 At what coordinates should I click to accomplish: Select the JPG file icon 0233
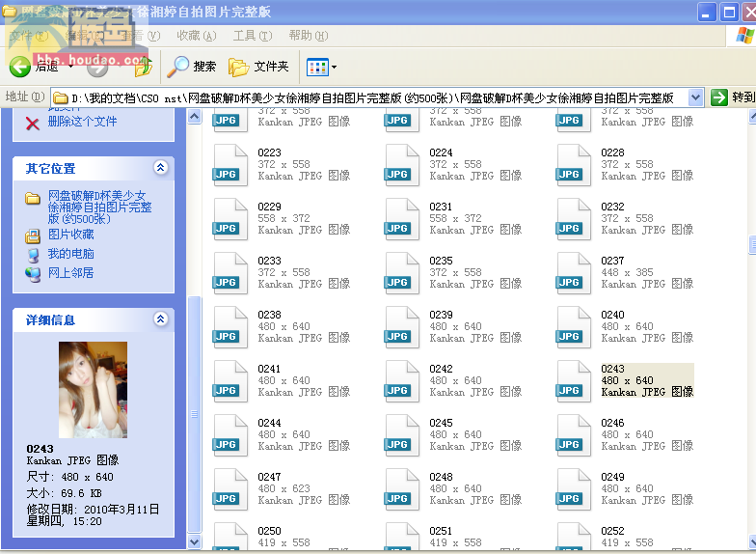pos(230,273)
